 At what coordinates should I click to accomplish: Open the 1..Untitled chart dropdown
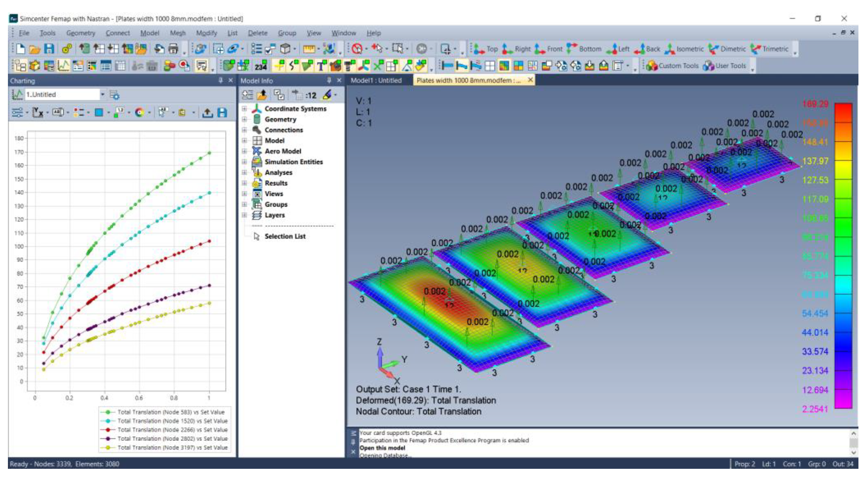102,95
